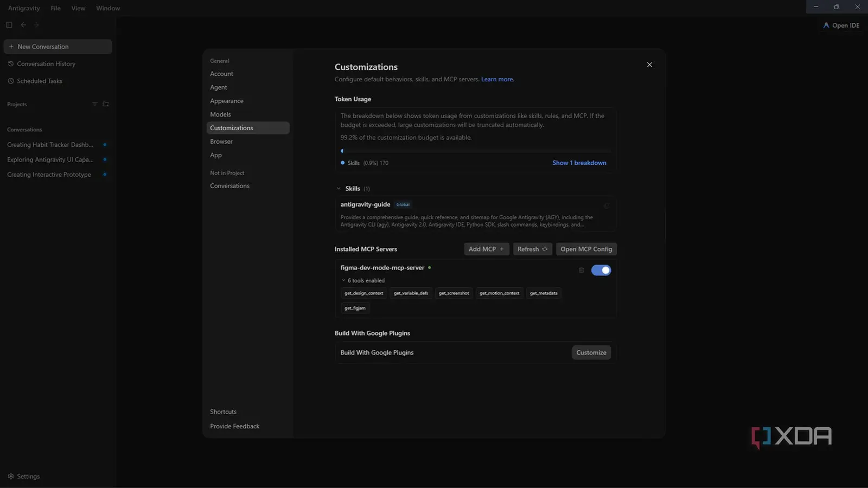The image size is (868, 488).
Task: Click blue dot beside Creating Interactive Prototype
Action: [105, 175]
